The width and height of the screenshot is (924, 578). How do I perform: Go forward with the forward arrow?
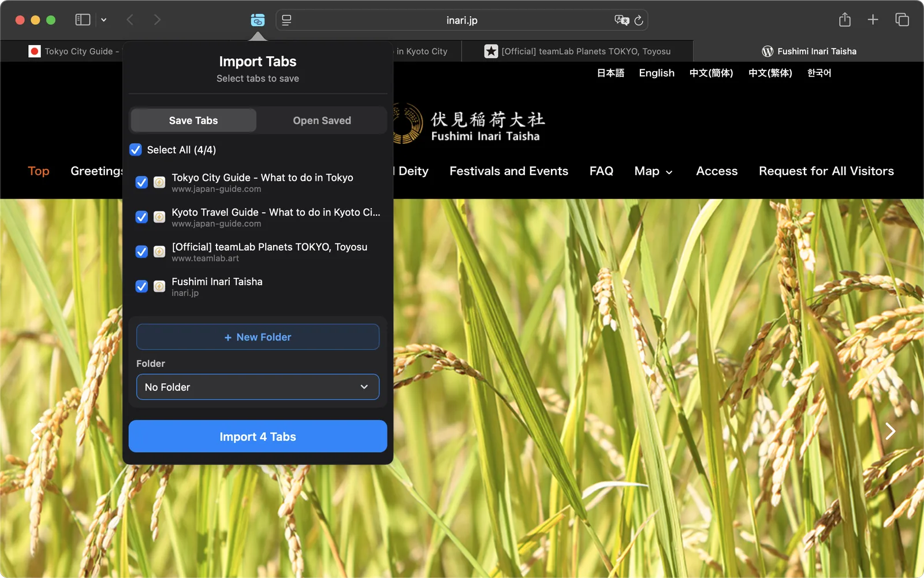[x=157, y=20]
